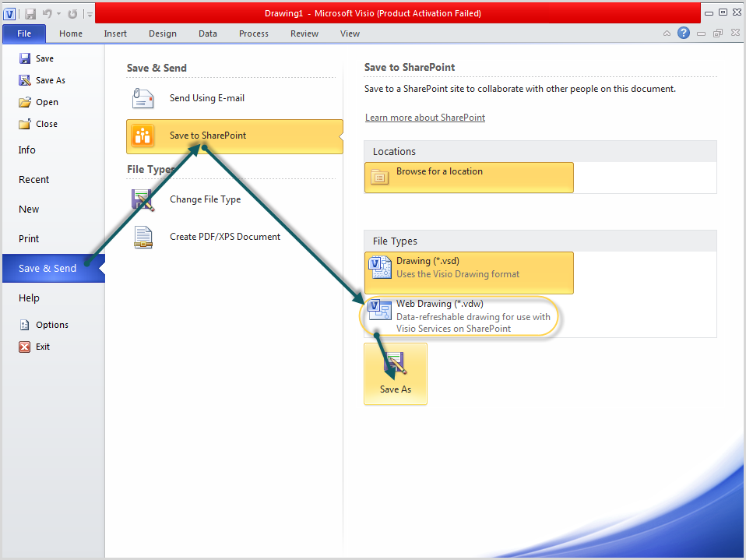
Task: Choose Send Using E-mail option
Action: [234, 98]
